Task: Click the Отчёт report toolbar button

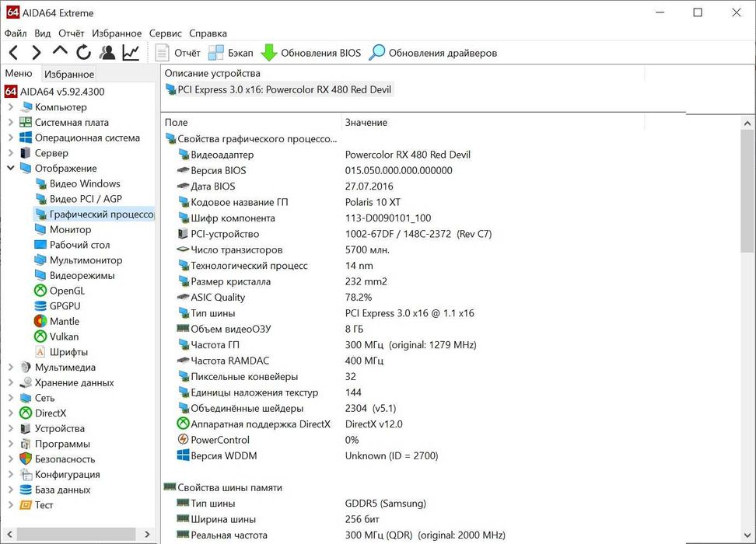Action: 177,53
